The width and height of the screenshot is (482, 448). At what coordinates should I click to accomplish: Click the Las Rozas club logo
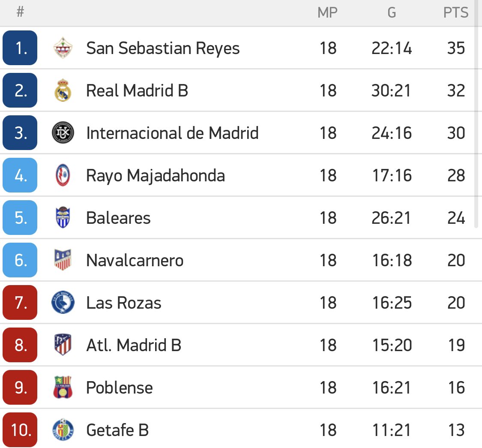coord(63,303)
